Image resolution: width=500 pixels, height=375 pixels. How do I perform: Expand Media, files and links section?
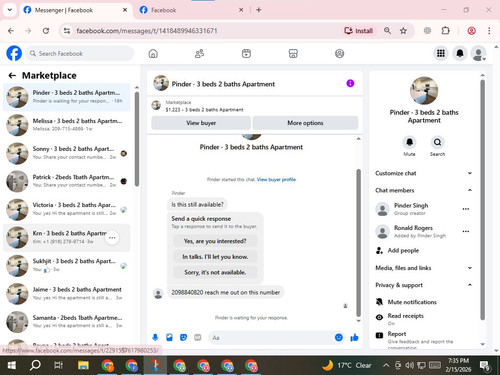423,268
